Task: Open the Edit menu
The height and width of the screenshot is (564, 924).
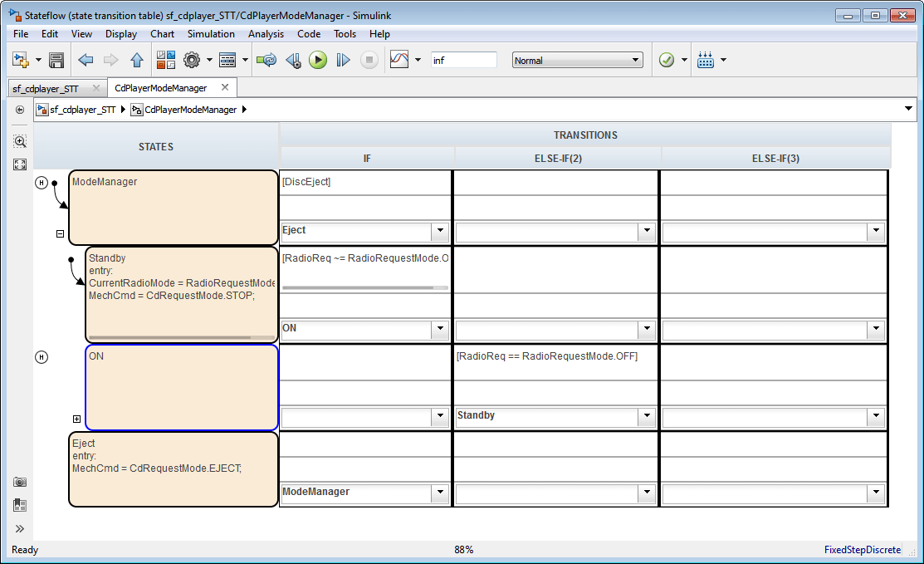Action: click(50, 34)
